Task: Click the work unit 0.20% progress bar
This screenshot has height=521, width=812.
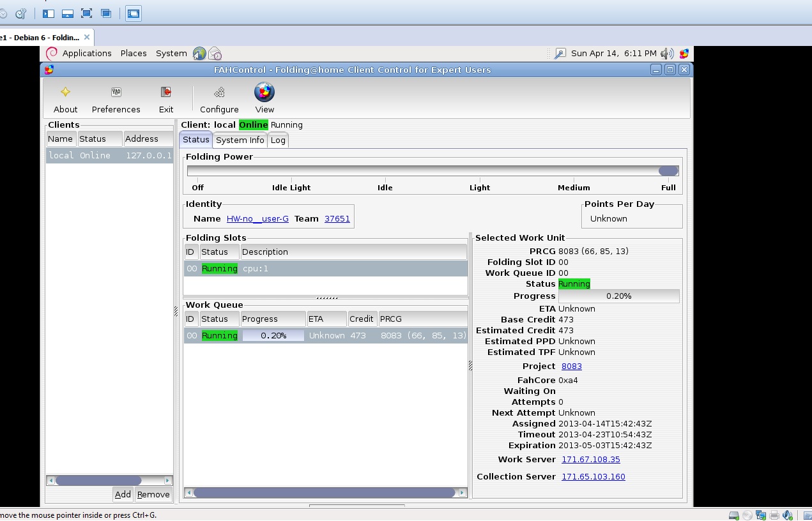Action: point(618,296)
